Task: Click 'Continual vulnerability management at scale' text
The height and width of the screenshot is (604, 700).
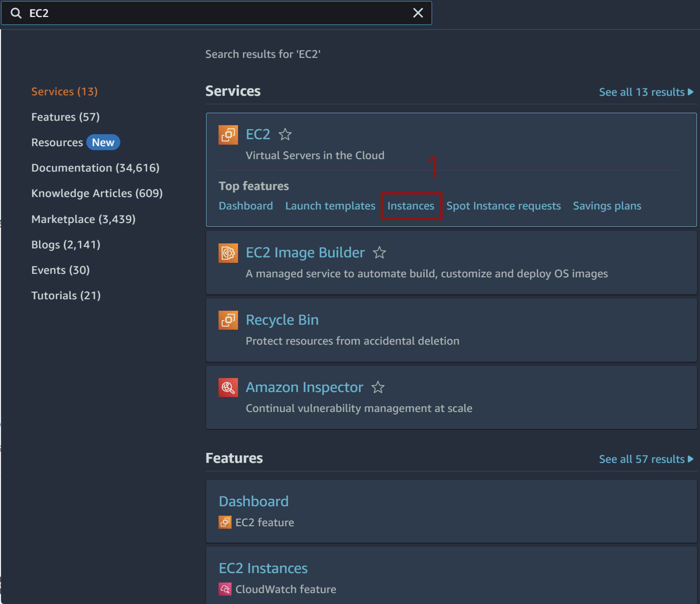Action: (x=359, y=408)
